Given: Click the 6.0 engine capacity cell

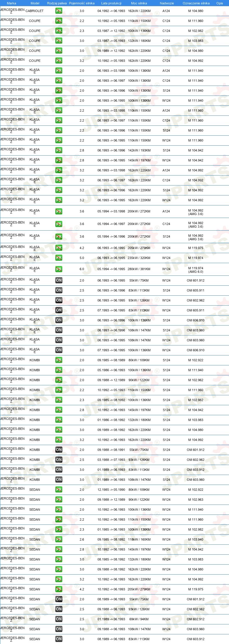Looking at the screenshot, I should tap(82, 269).
